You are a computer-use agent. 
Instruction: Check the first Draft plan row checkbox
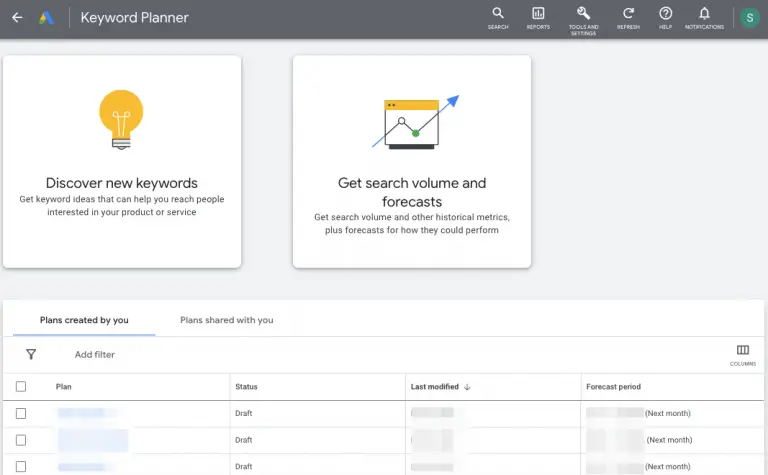pyautogui.click(x=21, y=413)
